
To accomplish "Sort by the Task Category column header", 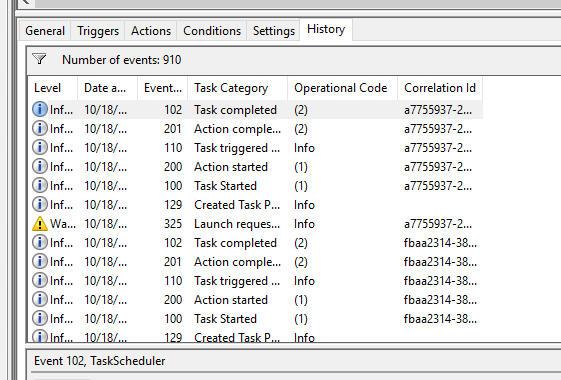I will coord(238,88).
